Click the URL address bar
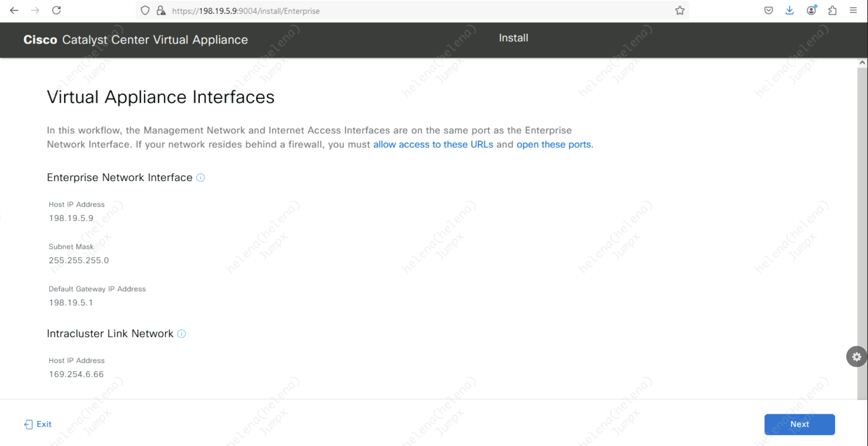The width and height of the screenshot is (868, 446). click(x=404, y=11)
